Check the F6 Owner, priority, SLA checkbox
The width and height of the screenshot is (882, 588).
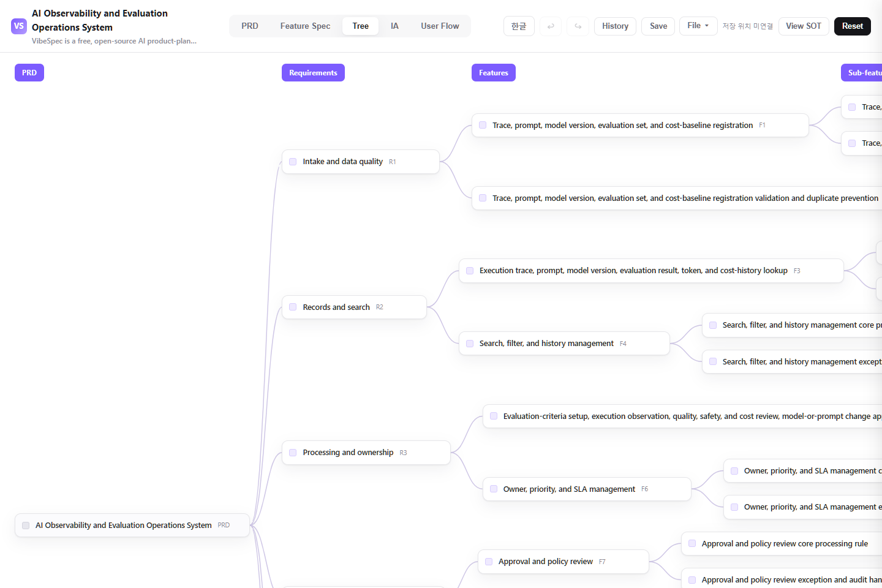(x=494, y=489)
